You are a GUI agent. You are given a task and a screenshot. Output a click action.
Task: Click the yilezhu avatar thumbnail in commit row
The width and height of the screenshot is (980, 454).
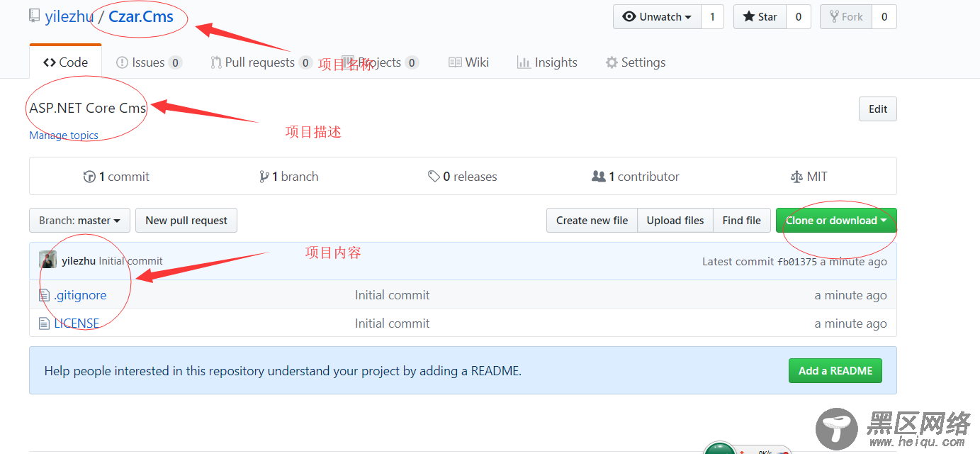47,260
